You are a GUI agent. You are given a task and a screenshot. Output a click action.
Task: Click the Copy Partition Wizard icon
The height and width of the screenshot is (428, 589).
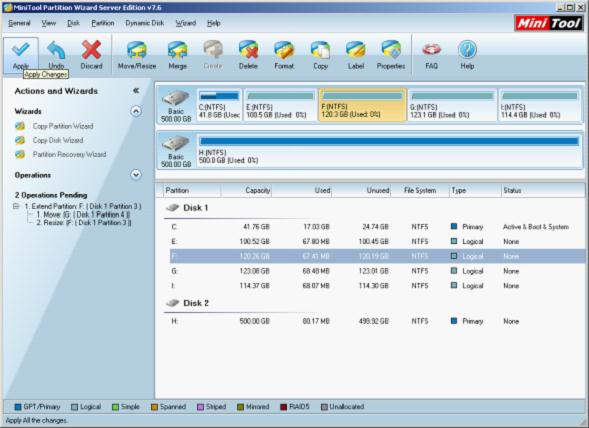[20, 126]
